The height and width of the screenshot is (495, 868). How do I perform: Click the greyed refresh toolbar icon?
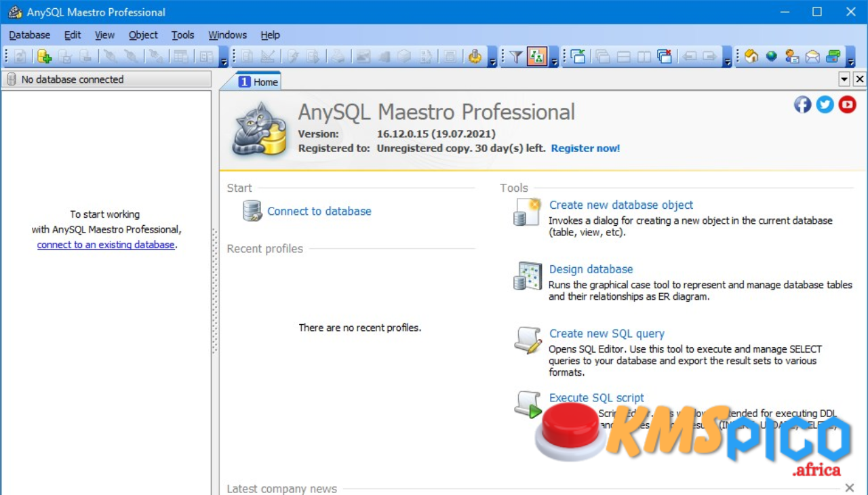click(20, 57)
